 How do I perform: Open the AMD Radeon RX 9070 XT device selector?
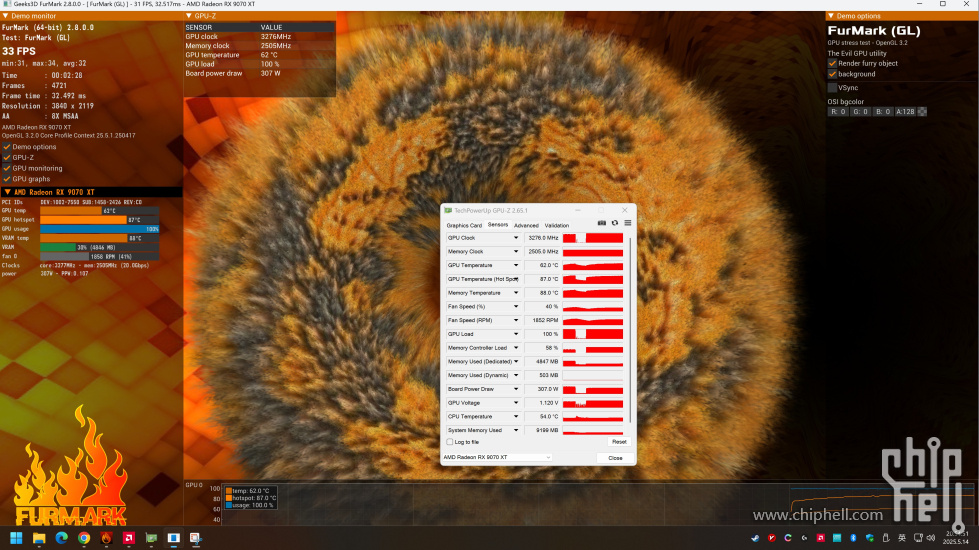(497, 458)
